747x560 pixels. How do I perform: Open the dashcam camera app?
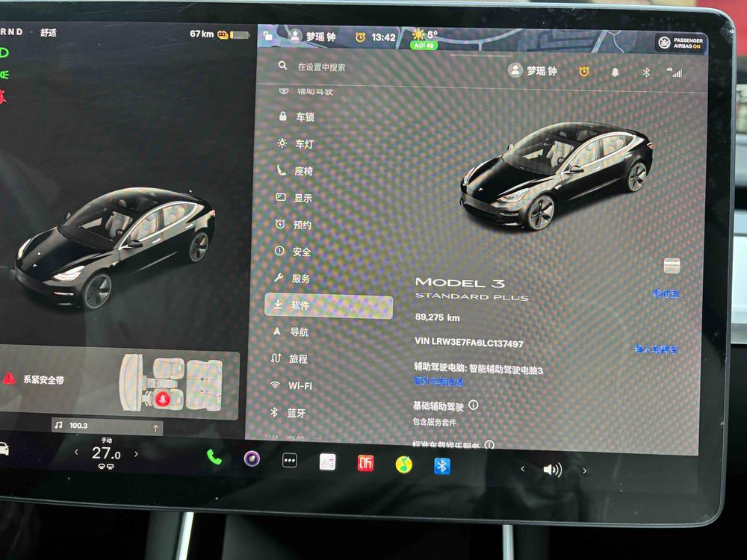252,459
